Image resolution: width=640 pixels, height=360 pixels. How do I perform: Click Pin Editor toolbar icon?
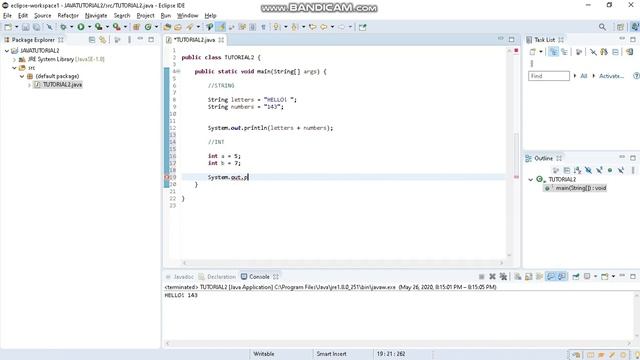[362, 27]
